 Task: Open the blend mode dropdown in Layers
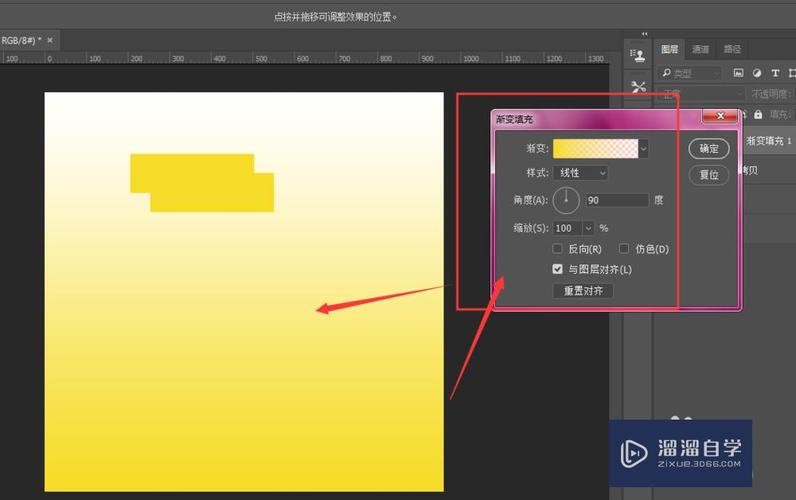tap(703, 94)
